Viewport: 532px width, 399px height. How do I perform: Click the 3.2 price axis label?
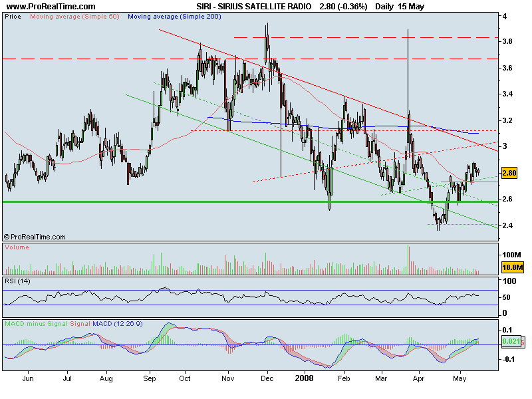point(507,120)
